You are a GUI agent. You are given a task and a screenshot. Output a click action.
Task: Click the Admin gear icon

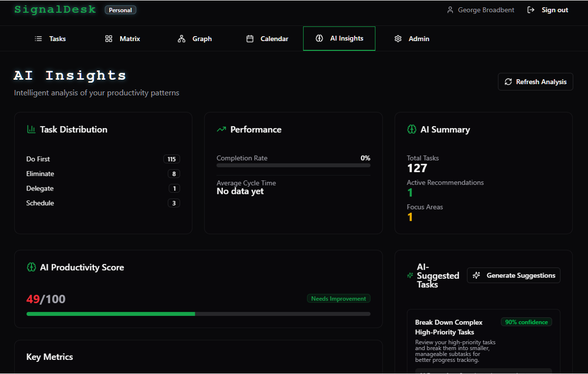pyautogui.click(x=398, y=39)
